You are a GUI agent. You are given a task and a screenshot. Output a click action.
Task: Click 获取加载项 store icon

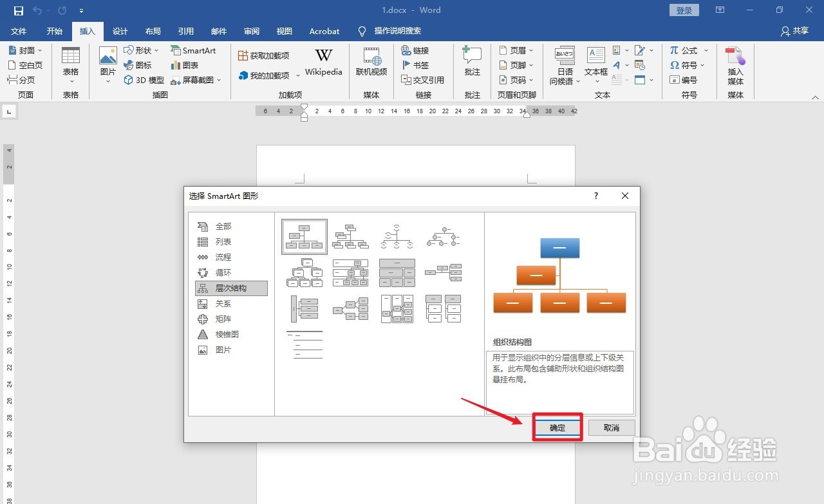[x=243, y=56]
